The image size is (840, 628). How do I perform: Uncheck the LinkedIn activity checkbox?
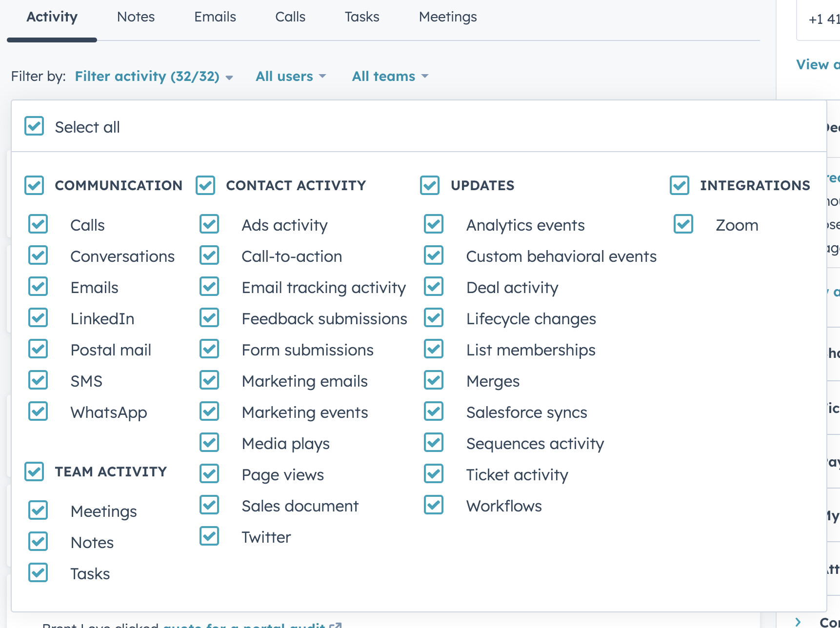(38, 318)
